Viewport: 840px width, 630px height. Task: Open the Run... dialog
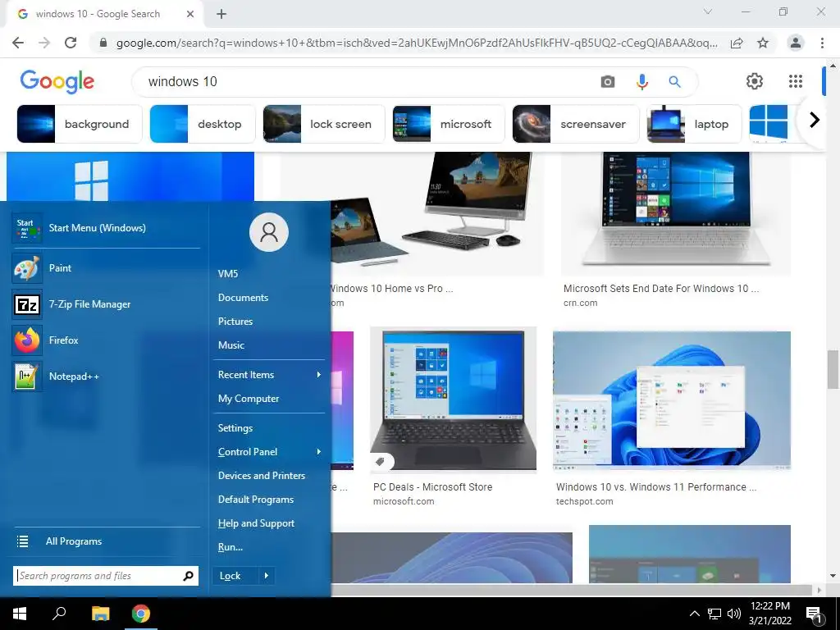[x=231, y=547]
